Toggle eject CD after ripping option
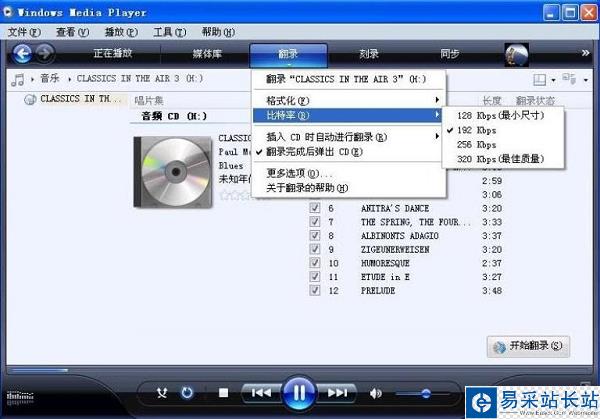600x419 pixels. 349,152
